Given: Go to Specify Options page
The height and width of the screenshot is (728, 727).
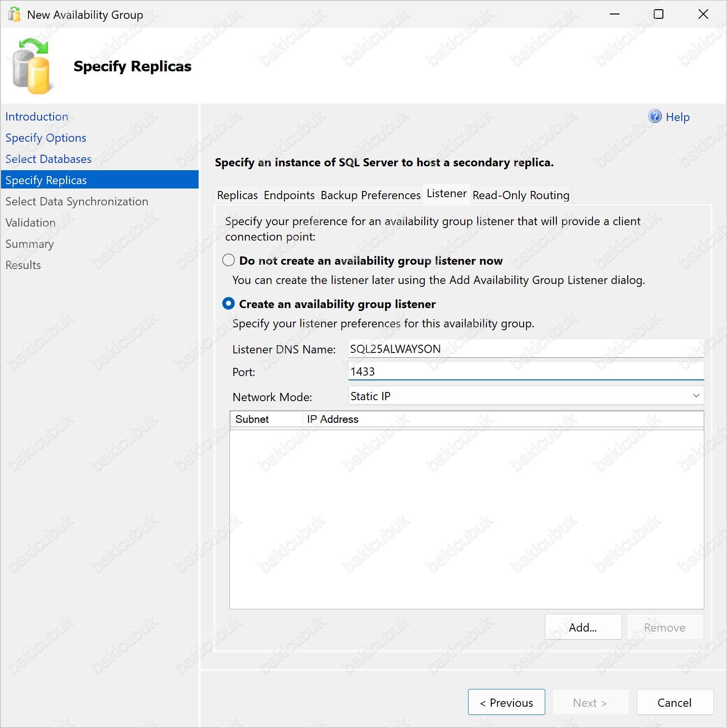Looking at the screenshot, I should 46,138.
